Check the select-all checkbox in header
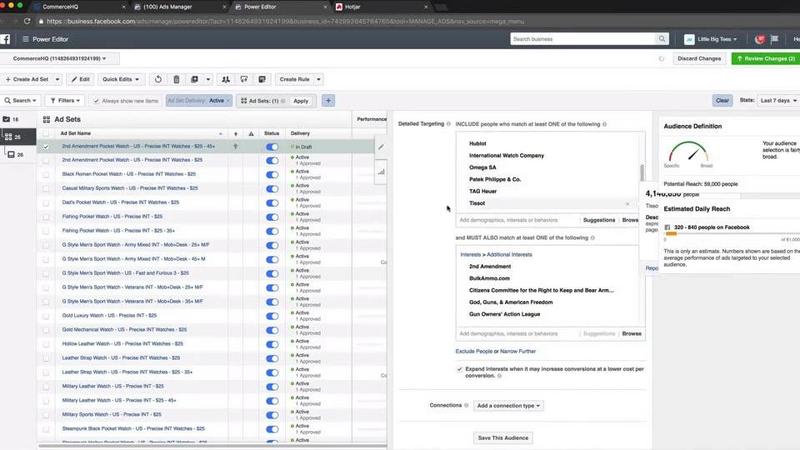Screen dimensions: 800x450 coord(46,133)
